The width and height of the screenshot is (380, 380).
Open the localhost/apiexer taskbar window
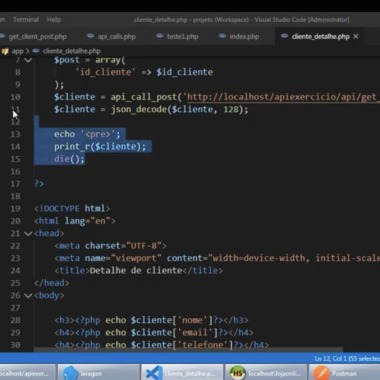[x=28, y=373]
